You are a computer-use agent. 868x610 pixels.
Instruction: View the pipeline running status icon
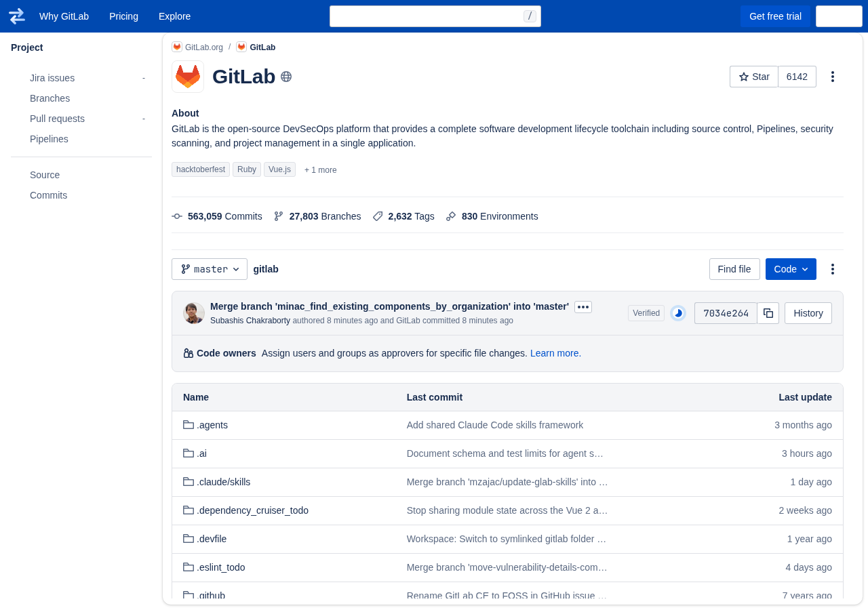coord(678,313)
